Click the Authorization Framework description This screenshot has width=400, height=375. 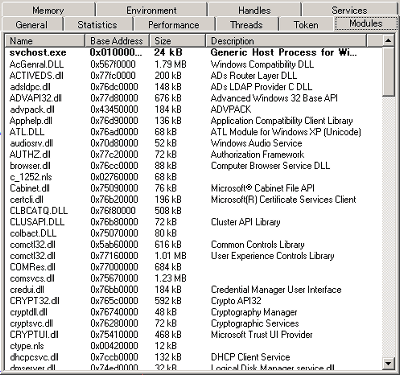coord(257,154)
